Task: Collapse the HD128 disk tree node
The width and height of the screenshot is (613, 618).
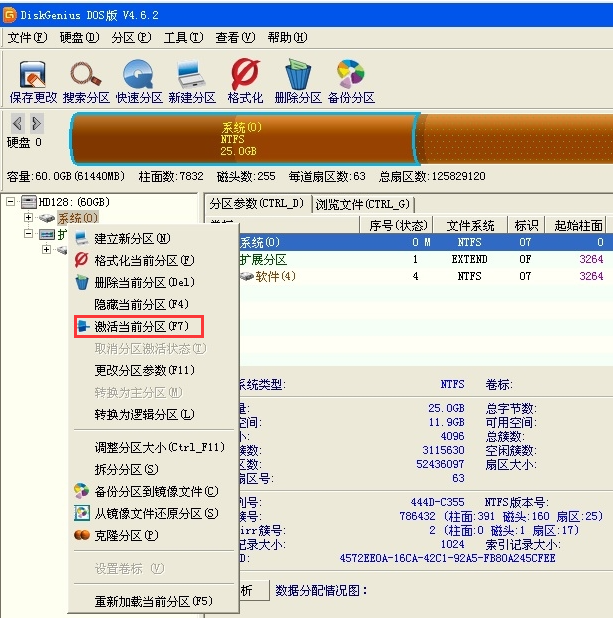Action: (11, 202)
